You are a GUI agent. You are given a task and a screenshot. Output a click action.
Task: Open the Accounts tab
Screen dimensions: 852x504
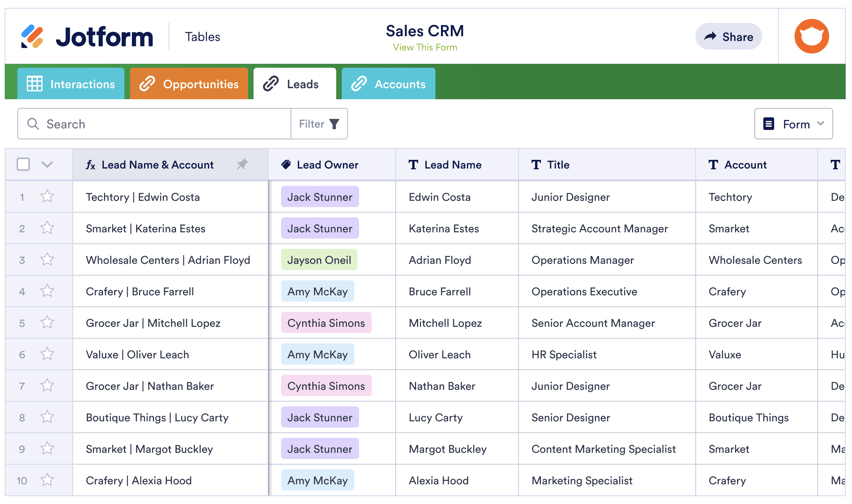(x=388, y=84)
